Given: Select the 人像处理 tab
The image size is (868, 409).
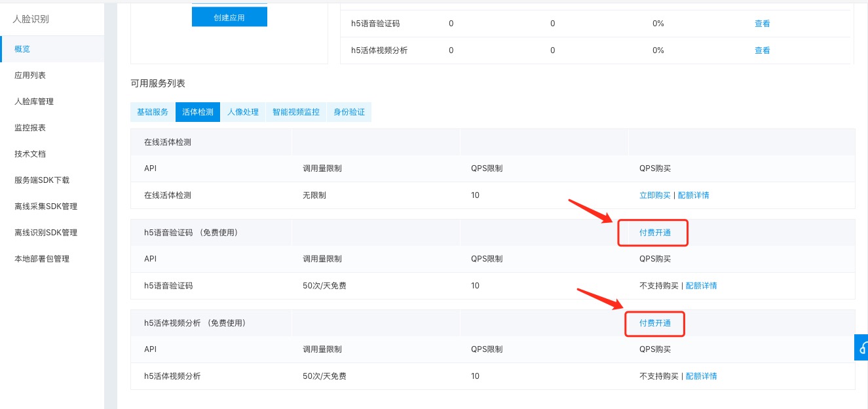Looking at the screenshot, I should 243,112.
